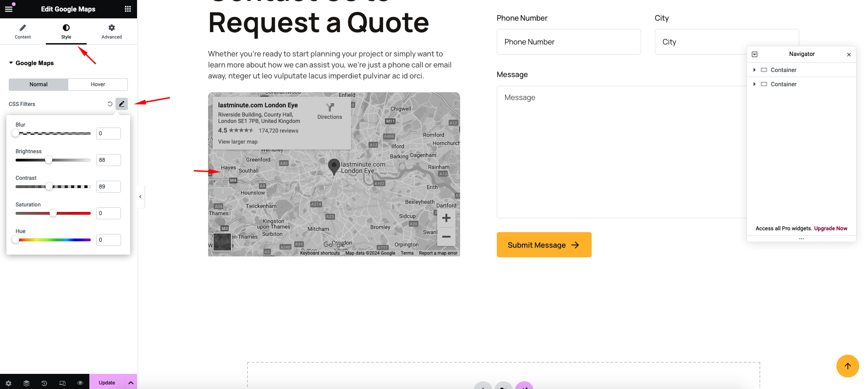Open save options arrow beside Update
Viewport: 868px width, 389px height.
(x=131, y=383)
